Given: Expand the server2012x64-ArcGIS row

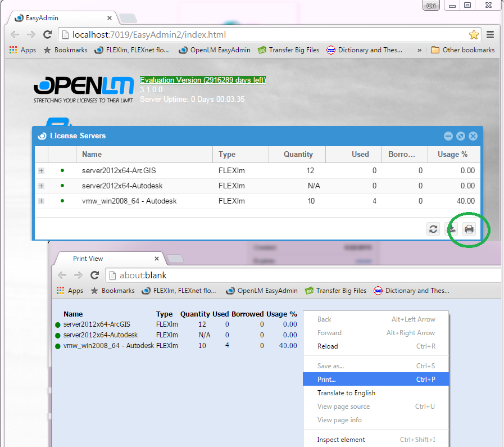Looking at the screenshot, I should tap(42, 171).
